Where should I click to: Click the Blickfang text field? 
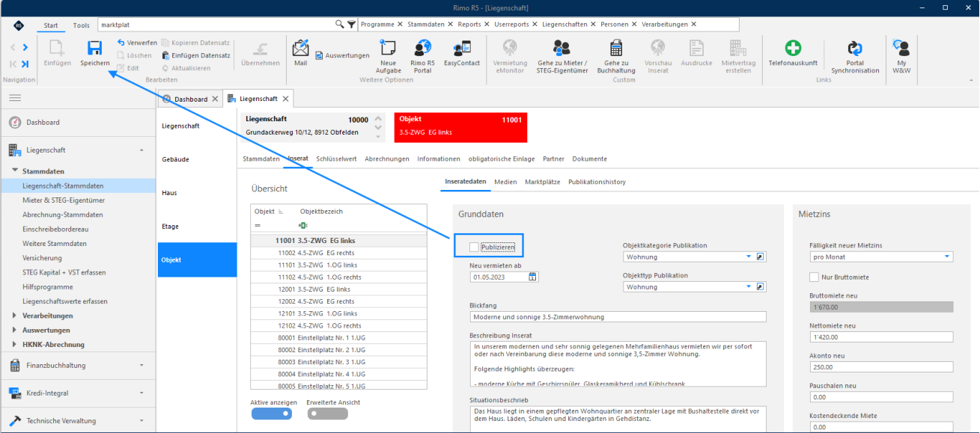tap(618, 316)
